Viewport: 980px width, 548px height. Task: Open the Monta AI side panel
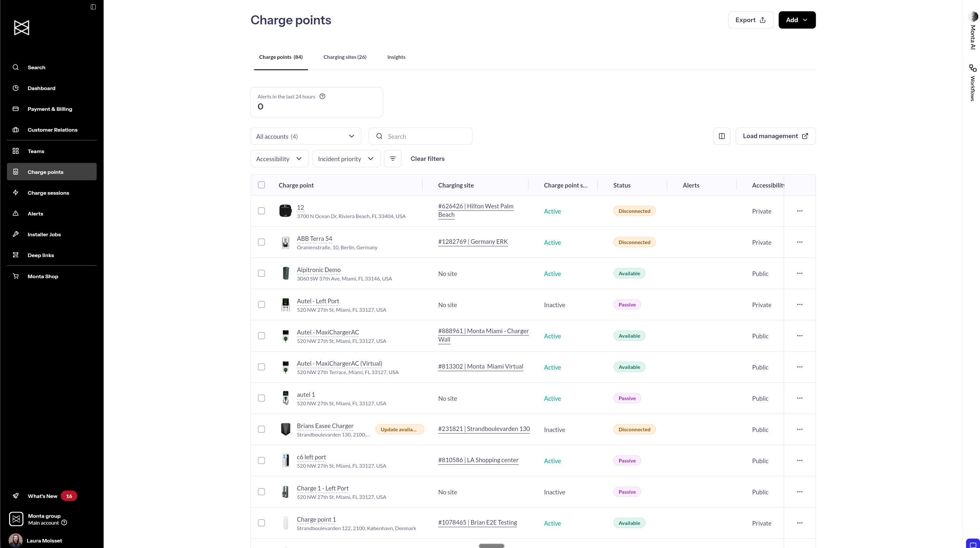[973, 31]
